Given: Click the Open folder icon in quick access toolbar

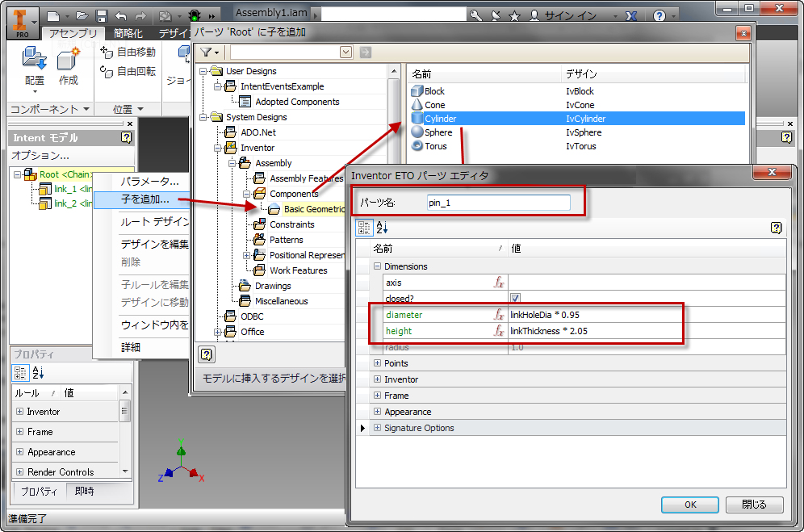Looking at the screenshot, I should (82, 16).
